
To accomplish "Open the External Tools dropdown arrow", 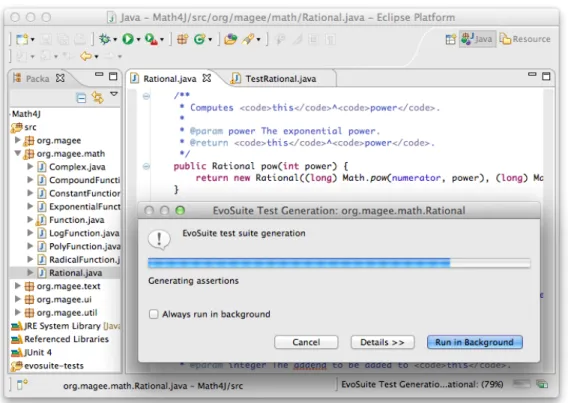I will pos(162,39).
